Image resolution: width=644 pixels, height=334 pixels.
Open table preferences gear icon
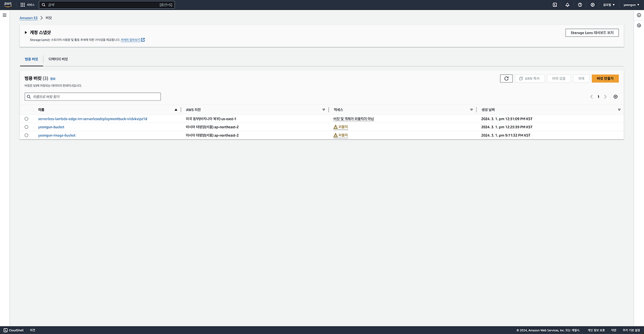coord(615,97)
